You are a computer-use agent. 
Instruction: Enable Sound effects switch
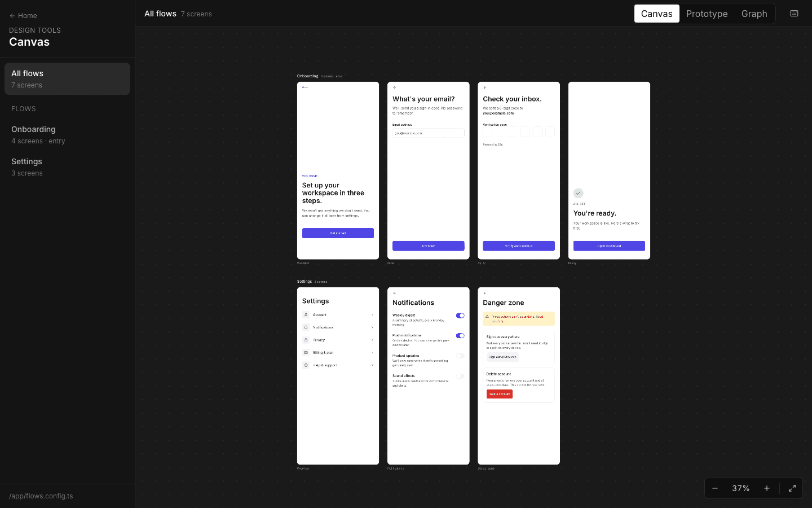click(460, 376)
